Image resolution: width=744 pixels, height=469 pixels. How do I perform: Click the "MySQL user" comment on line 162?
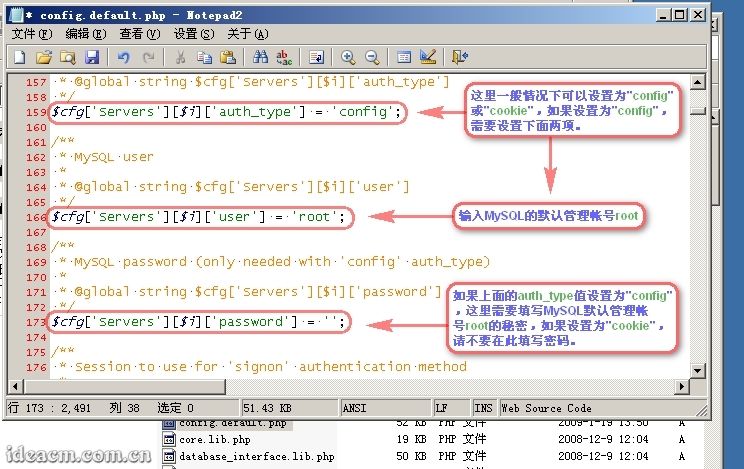(x=114, y=157)
